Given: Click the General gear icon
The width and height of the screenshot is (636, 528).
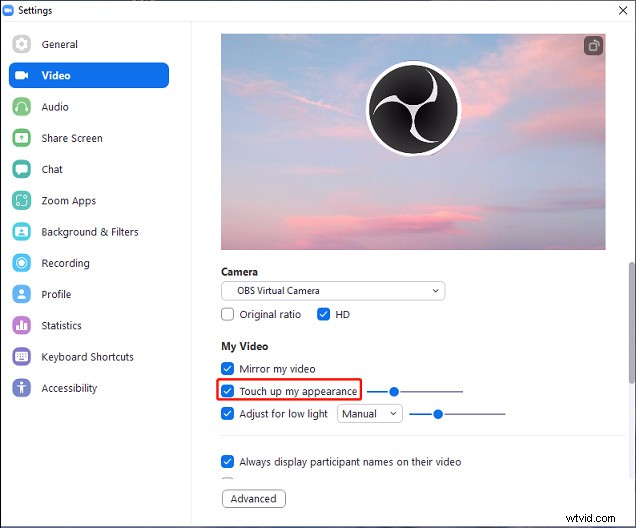Looking at the screenshot, I should 21,44.
